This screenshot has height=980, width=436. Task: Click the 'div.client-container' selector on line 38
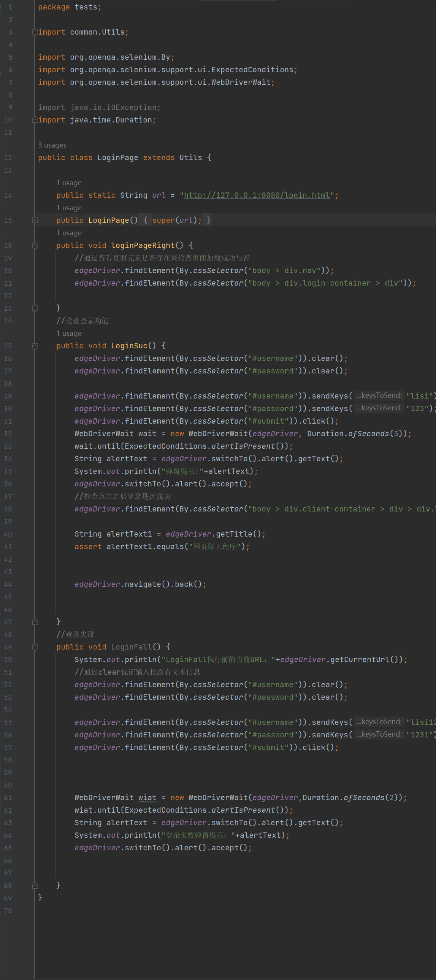(x=330, y=509)
